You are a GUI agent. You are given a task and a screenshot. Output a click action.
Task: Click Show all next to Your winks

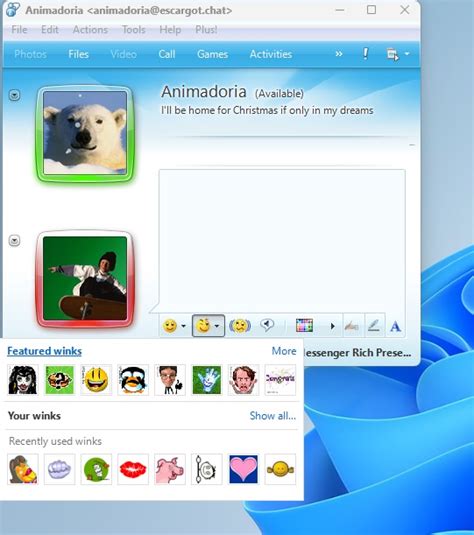(273, 416)
